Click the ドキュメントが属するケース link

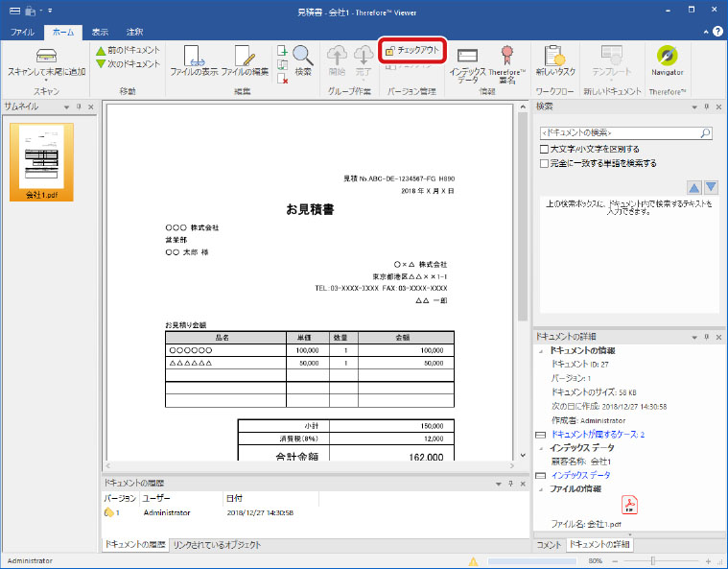click(x=595, y=434)
